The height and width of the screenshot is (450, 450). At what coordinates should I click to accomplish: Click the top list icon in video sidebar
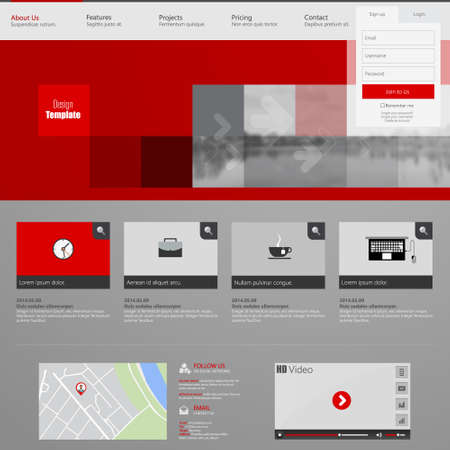click(x=402, y=372)
